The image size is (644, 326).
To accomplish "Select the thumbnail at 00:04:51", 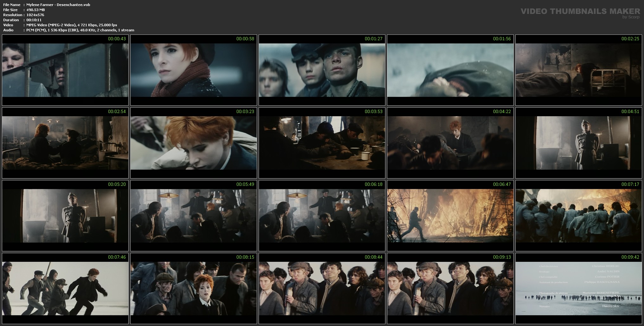I will [x=579, y=143].
